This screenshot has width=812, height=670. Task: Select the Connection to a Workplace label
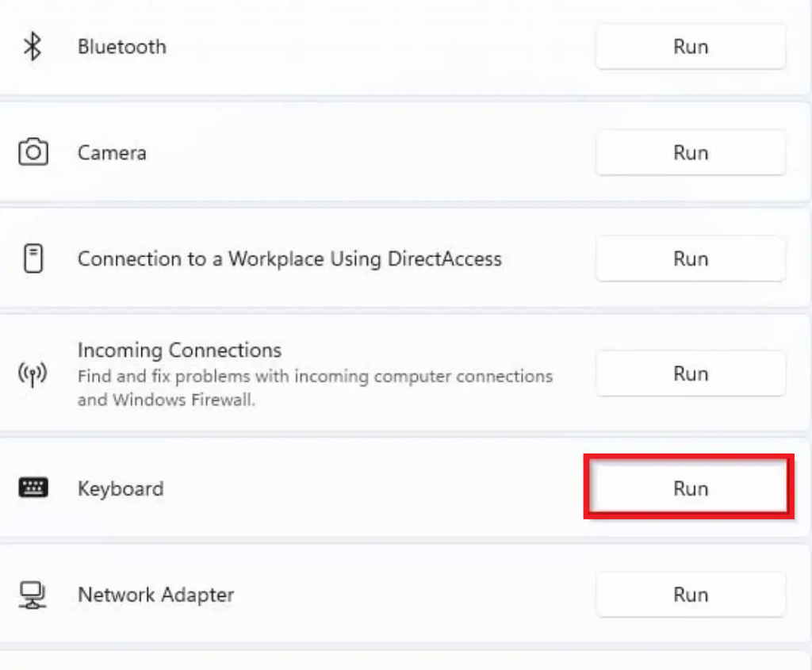[x=289, y=258]
